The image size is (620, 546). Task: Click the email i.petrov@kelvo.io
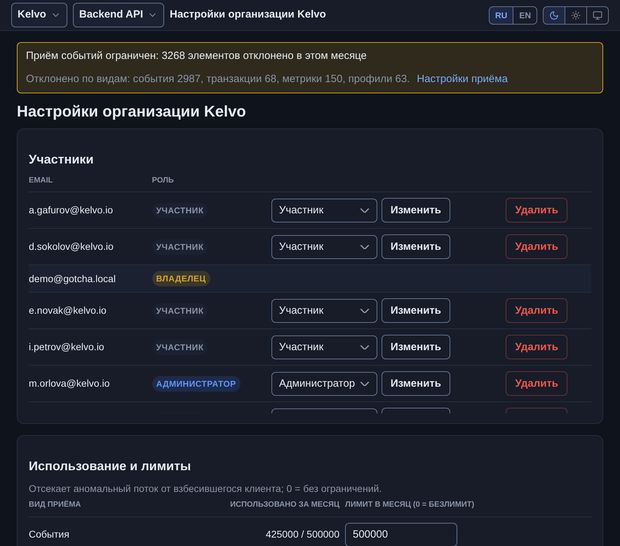click(66, 347)
